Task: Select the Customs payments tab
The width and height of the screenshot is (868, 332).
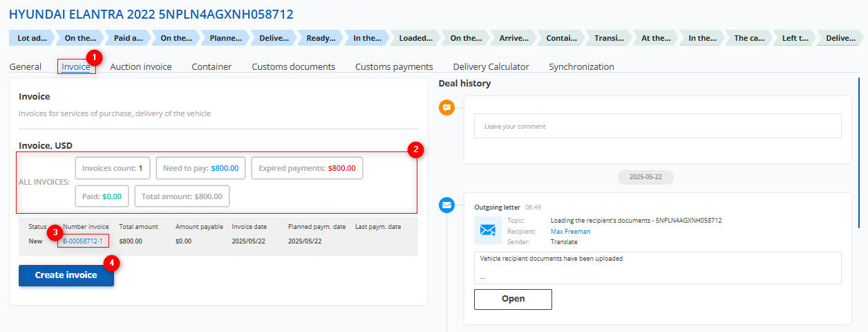Action: 394,67
